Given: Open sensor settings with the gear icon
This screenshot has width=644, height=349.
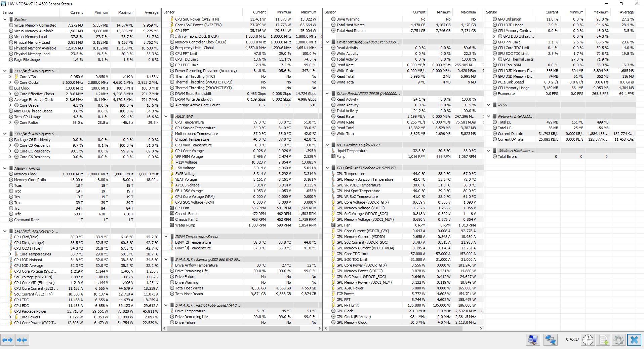Looking at the screenshot, I should click(x=619, y=340).
